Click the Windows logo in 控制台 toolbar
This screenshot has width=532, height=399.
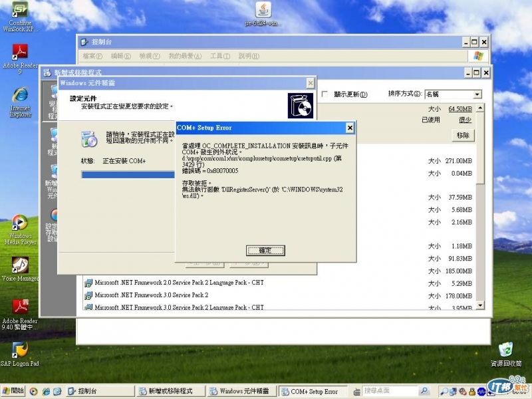click(478, 56)
